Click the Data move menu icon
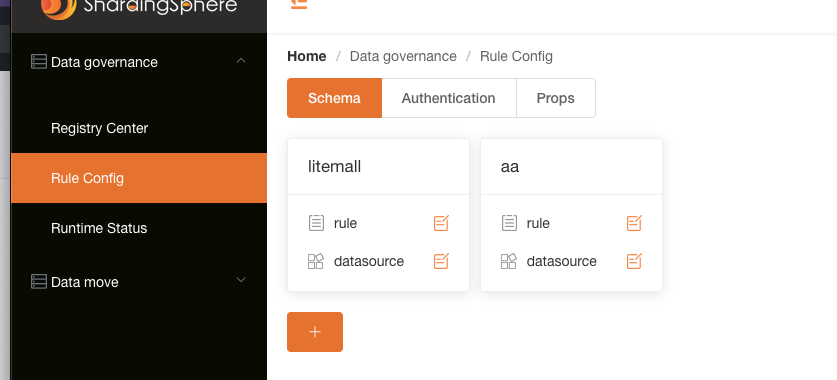The width and height of the screenshot is (837, 380). (x=39, y=282)
